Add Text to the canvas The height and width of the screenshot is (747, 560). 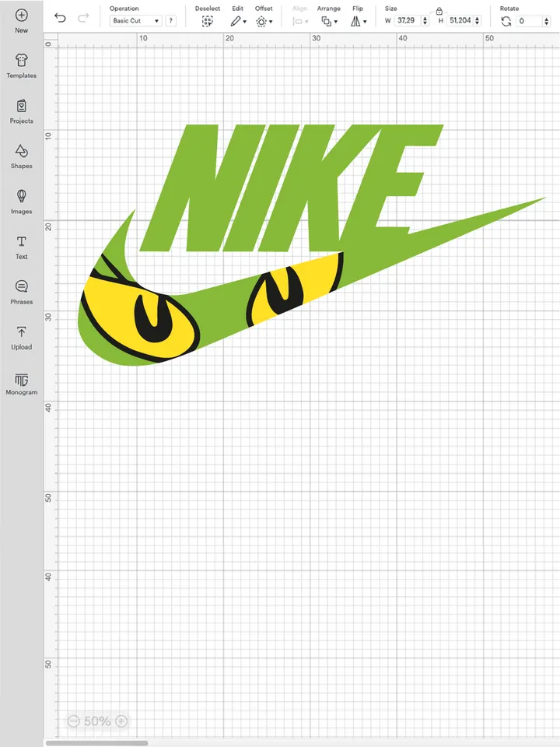(22, 247)
